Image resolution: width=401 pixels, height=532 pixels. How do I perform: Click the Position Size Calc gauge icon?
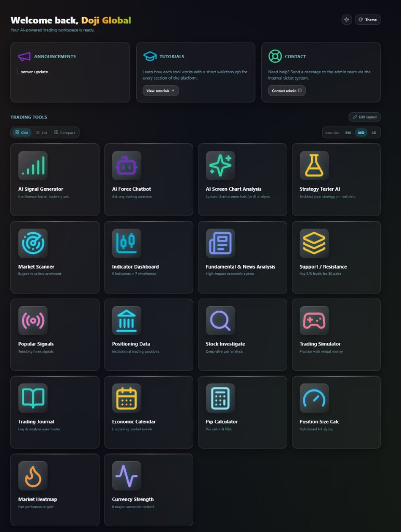(x=314, y=398)
